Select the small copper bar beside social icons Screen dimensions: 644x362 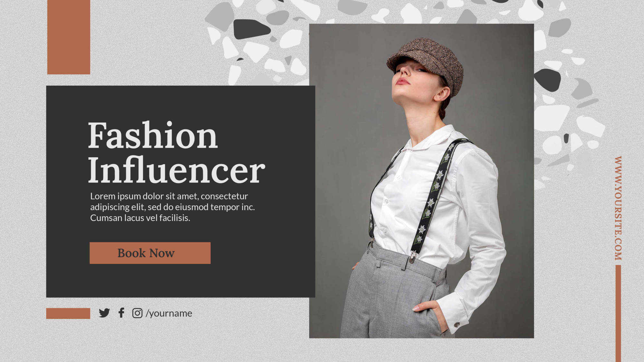[x=68, y=313]
